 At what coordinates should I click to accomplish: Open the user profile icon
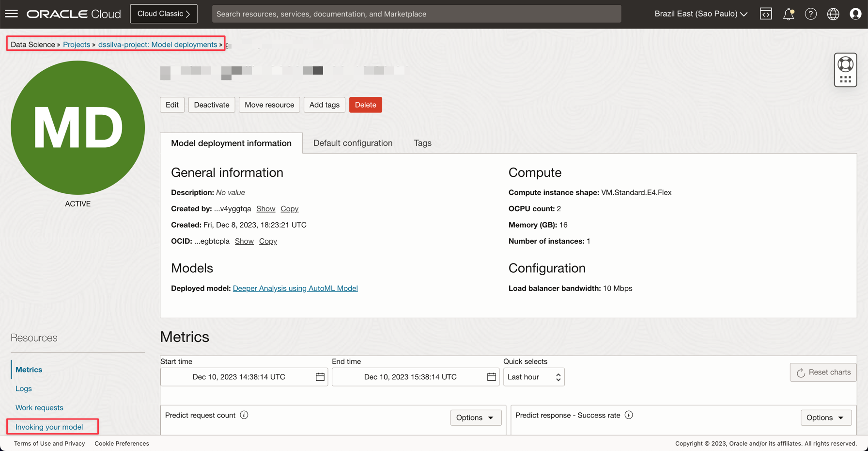point(855,14)
